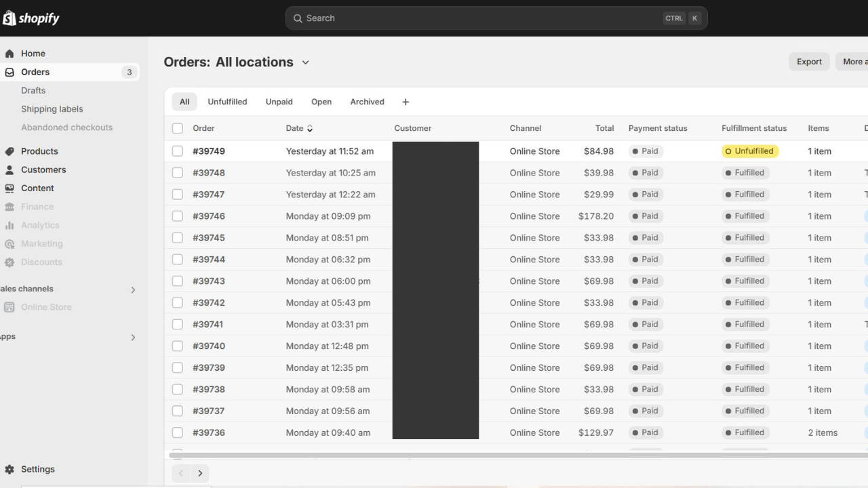Image resolution: width=868 pixels, height=488 pixels.
Task: Check the box for order #39749
Action: click(178, 151)
